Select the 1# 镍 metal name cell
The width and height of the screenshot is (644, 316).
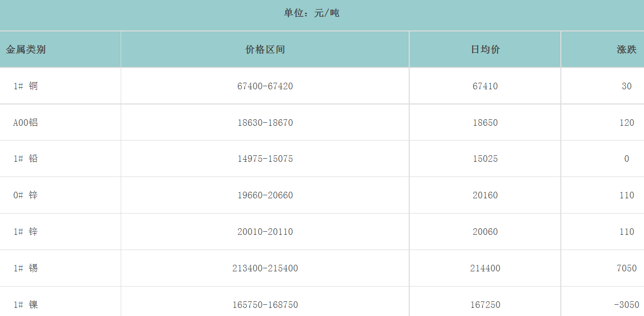pyautogui.click(x=25, y=305)
